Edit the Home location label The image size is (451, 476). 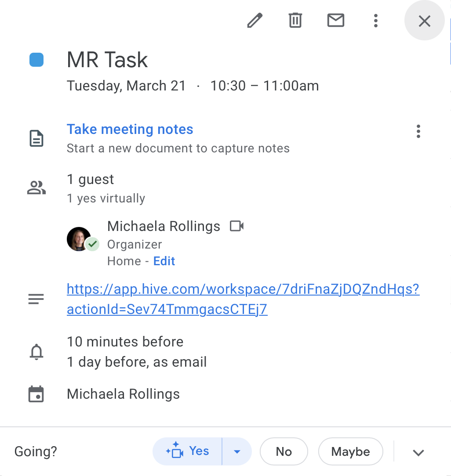click(164, 261)
